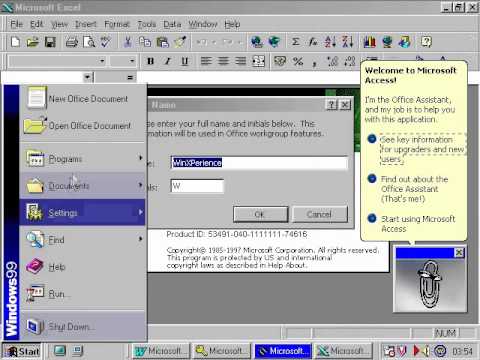This screenshot has height=360, width=480.
Task: Click the Print icon
Action: (x=72, y=42)
